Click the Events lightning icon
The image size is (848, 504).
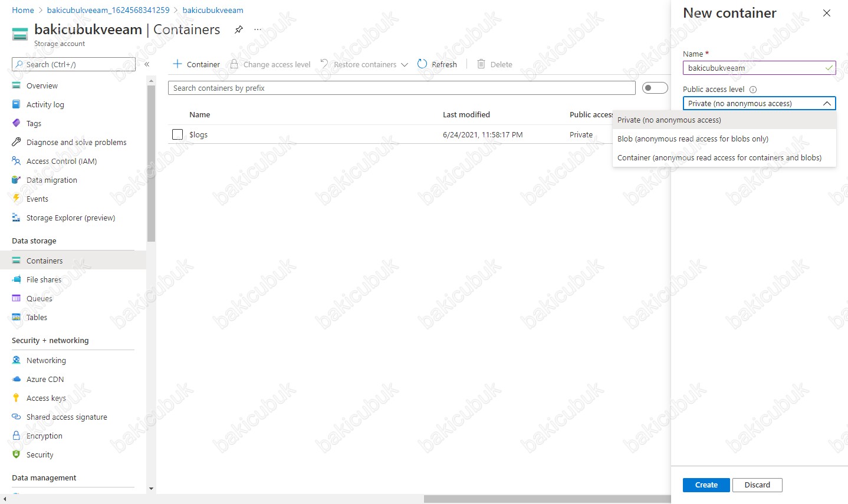tap(17, 199)
